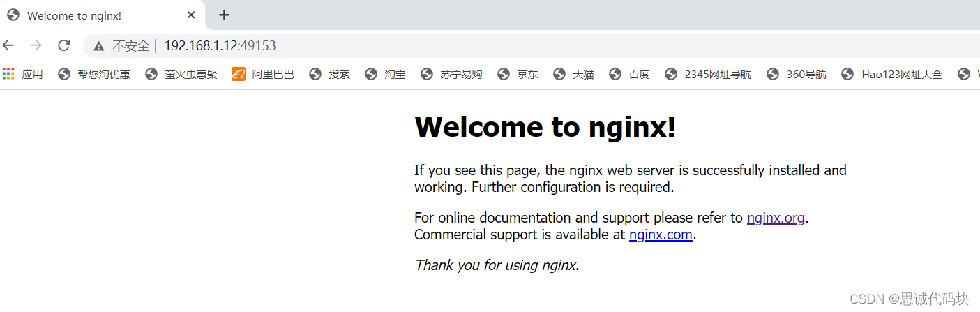Open the 阿里巴巴 bookmark
The width and height of the screenshot is (980, 312).
(263, 74)
